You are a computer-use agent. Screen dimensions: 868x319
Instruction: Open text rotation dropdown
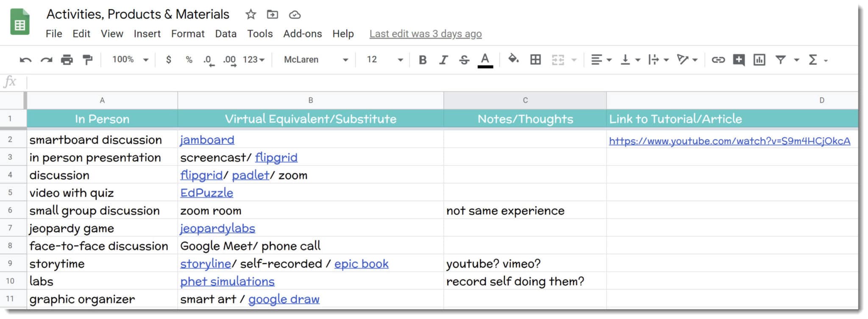pos(687,60)
